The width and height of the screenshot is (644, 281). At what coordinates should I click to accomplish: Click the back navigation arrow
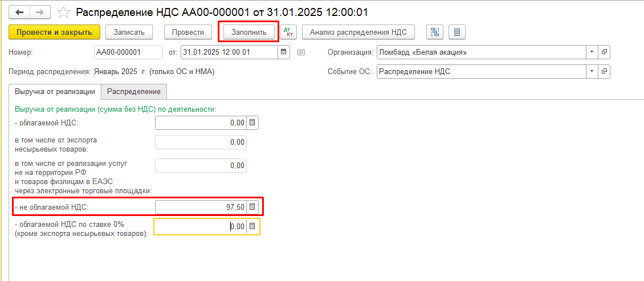point(19,12)
